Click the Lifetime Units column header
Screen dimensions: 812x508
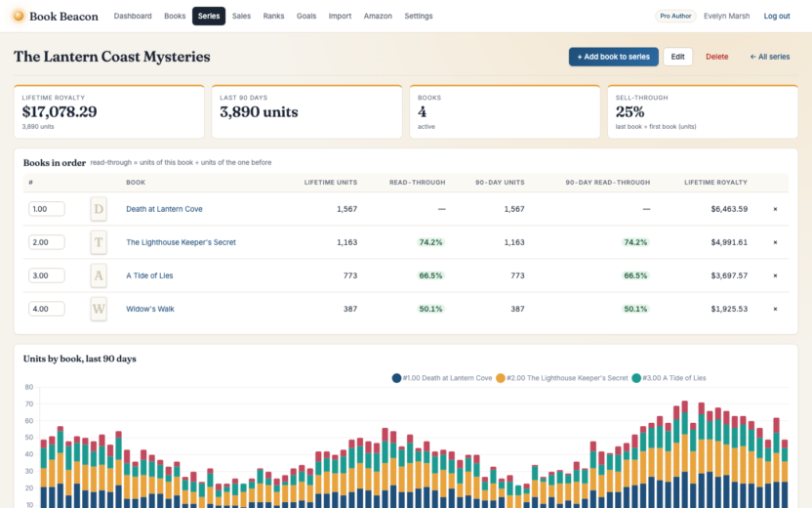point(331,183)
